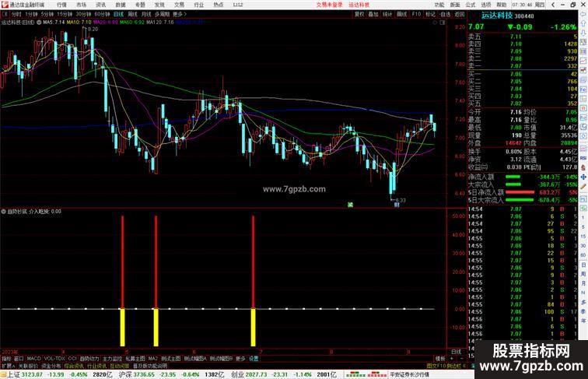This screenshot has width=588, height=379.
Task: Open the 功能 menu
Action: [439, 5]
